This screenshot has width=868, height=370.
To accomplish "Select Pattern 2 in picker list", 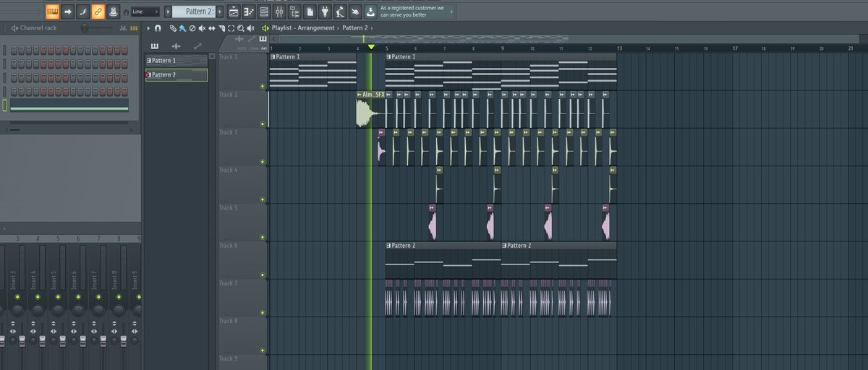I will tap(176, 74).
